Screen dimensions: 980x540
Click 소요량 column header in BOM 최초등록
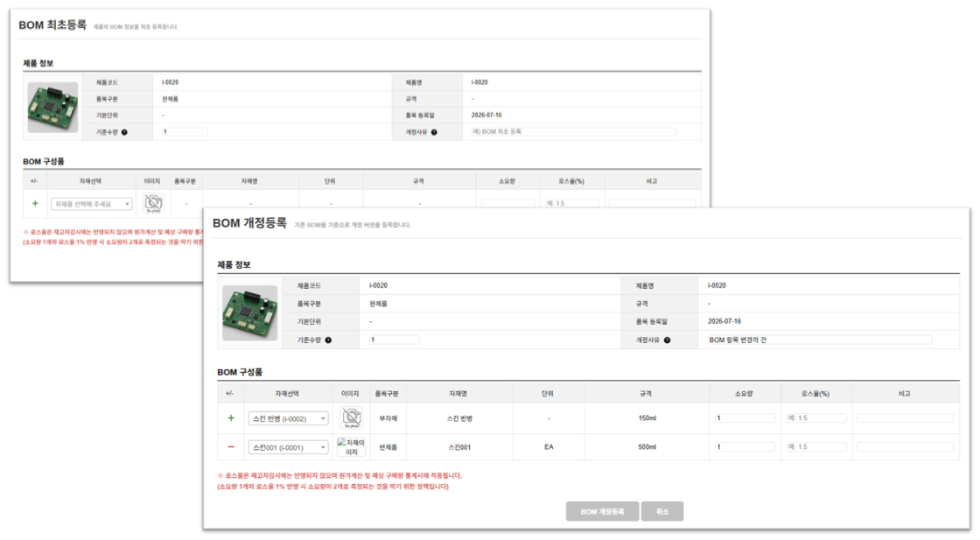pyautogui.click(x=507, y=180)
